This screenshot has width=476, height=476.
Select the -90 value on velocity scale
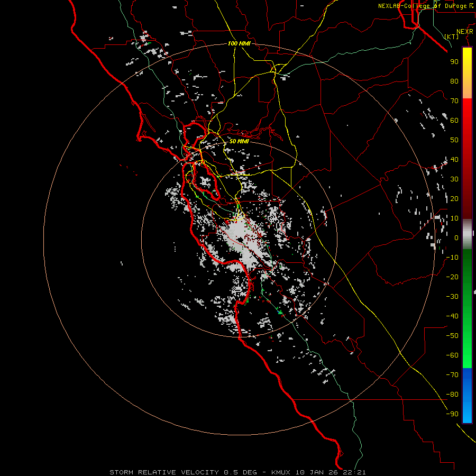click(x=452, y=414)
